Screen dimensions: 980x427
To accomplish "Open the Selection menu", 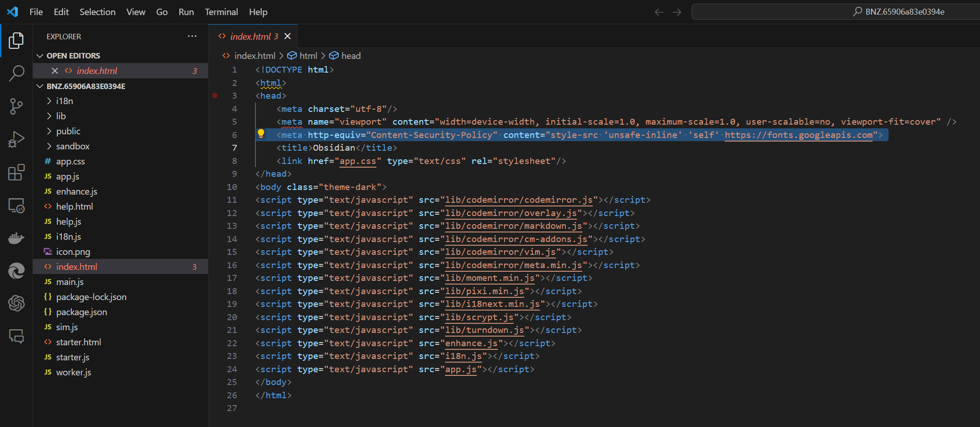I will (x=97, y=12).
